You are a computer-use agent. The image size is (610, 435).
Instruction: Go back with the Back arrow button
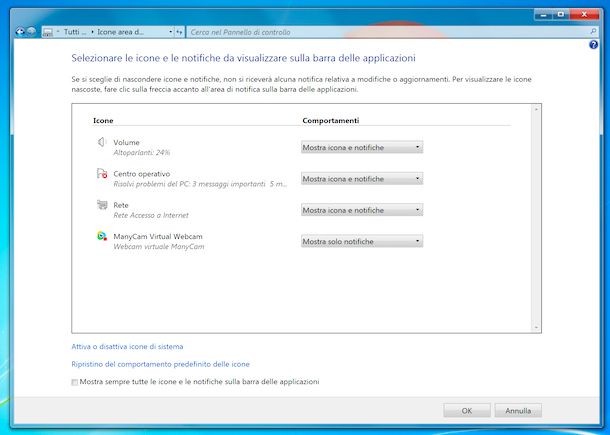[20, 32]
